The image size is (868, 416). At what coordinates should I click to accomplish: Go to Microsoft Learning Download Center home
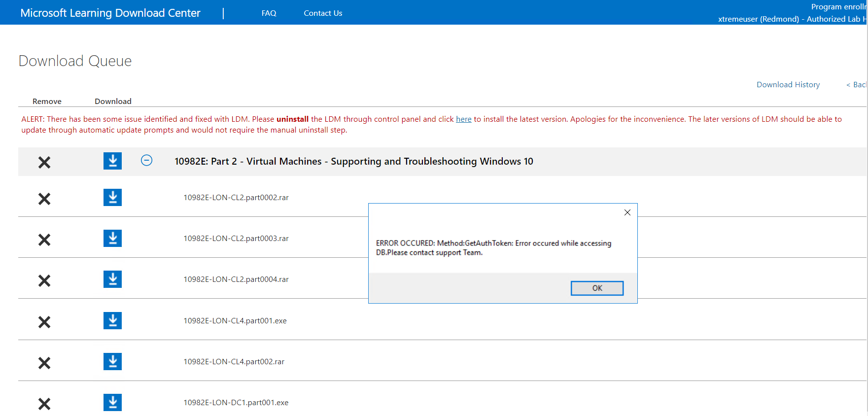(110, 13)
